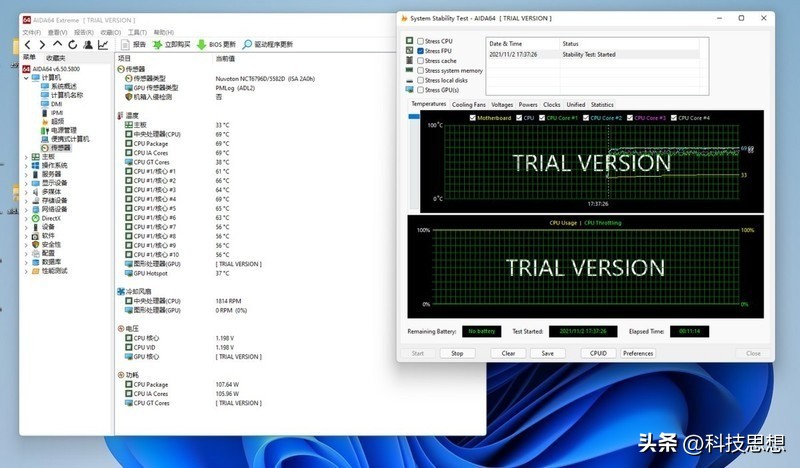This screenshot has height=468, width=800.
Task: Click the back navigation arrow in AIDA64 toolbar
Action: click(x=28, y=45)
